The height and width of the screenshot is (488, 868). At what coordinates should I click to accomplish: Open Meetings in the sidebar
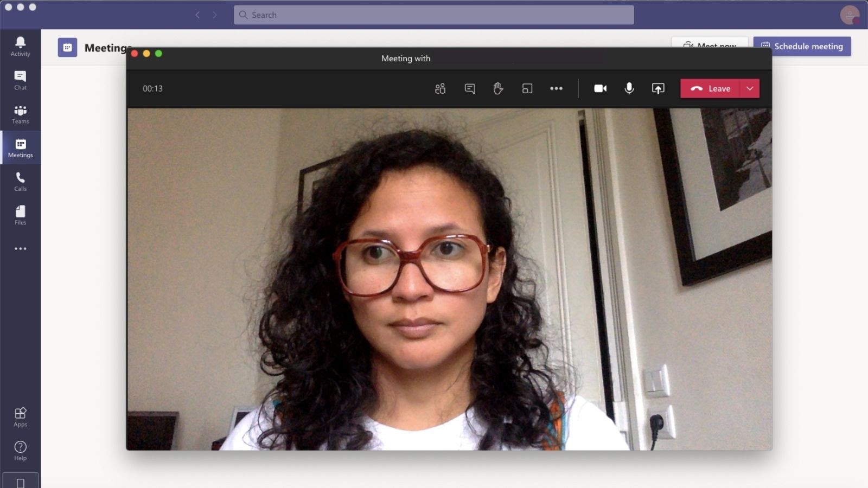(x=20, y=148)
